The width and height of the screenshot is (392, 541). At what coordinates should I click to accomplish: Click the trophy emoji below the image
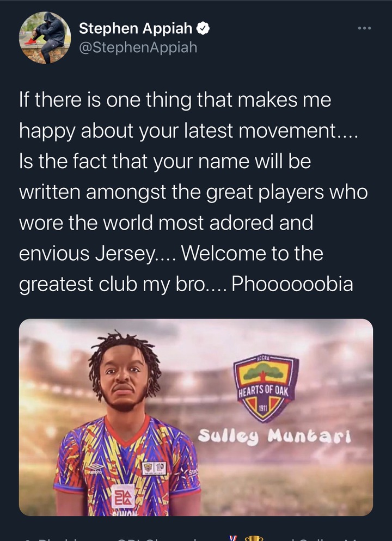pyautogui.click(x=254, y=538)
